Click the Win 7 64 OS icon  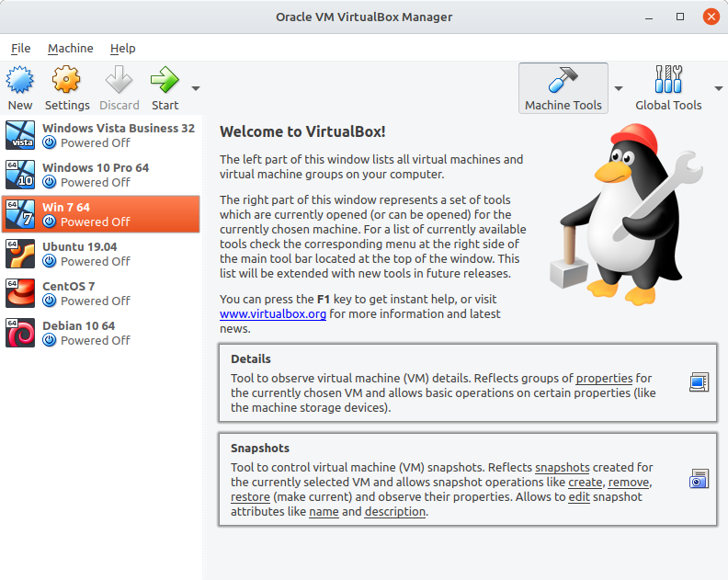(20, 214)
